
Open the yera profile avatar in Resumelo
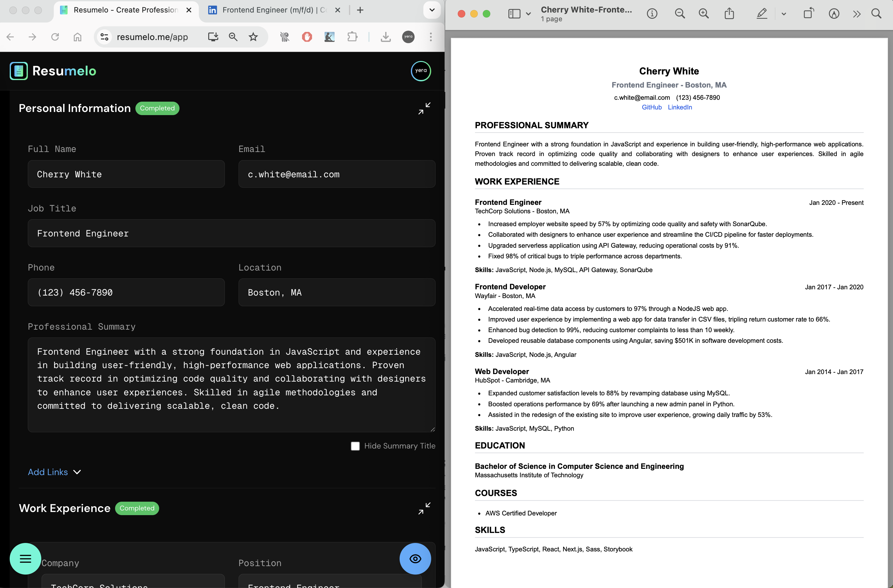(x=421, y=71)
